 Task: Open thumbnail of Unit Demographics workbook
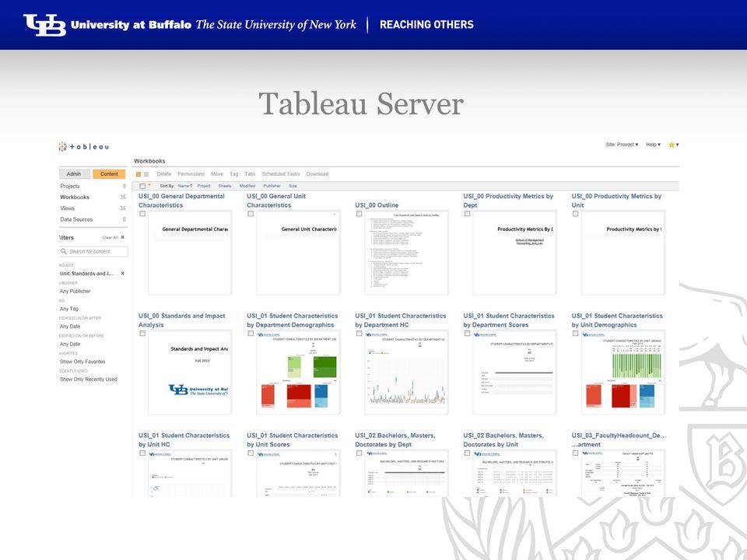click(623, 373)
